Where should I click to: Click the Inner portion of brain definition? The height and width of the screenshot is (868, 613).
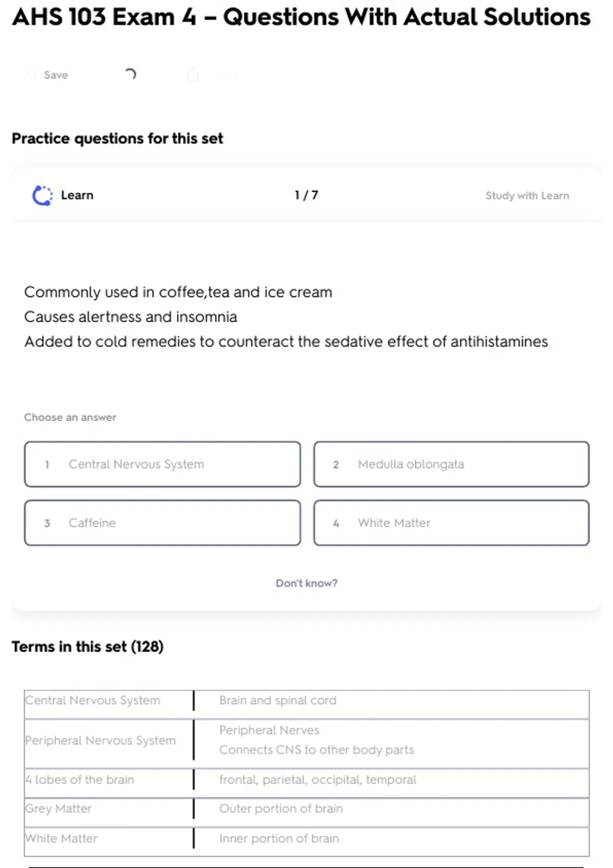(x=279, y=838)
